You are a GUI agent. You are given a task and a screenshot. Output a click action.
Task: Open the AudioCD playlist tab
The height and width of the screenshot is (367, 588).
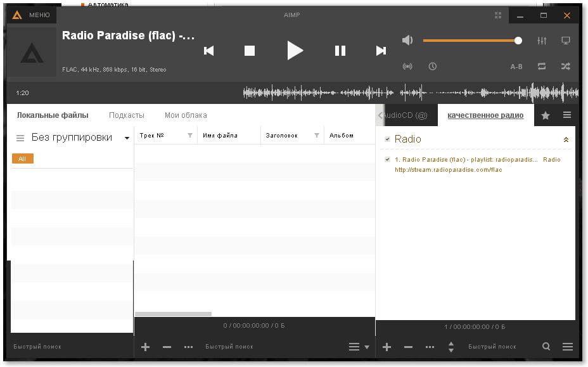407,115
